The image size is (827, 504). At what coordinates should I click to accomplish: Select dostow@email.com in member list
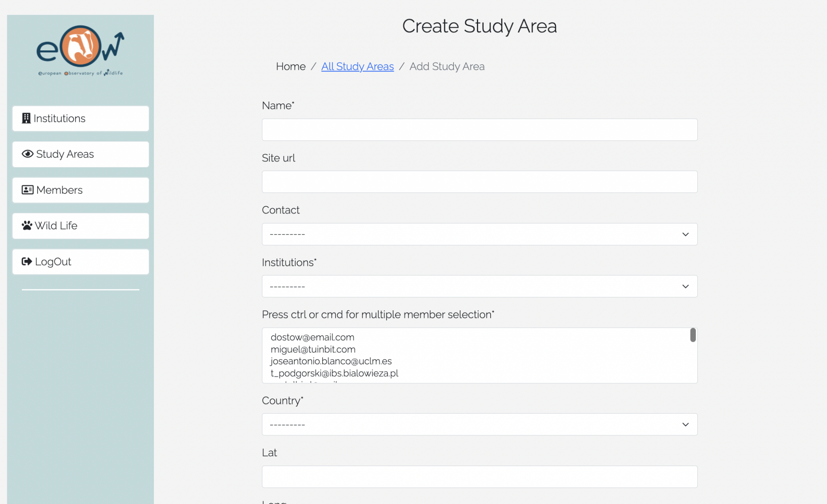(312, 337)
